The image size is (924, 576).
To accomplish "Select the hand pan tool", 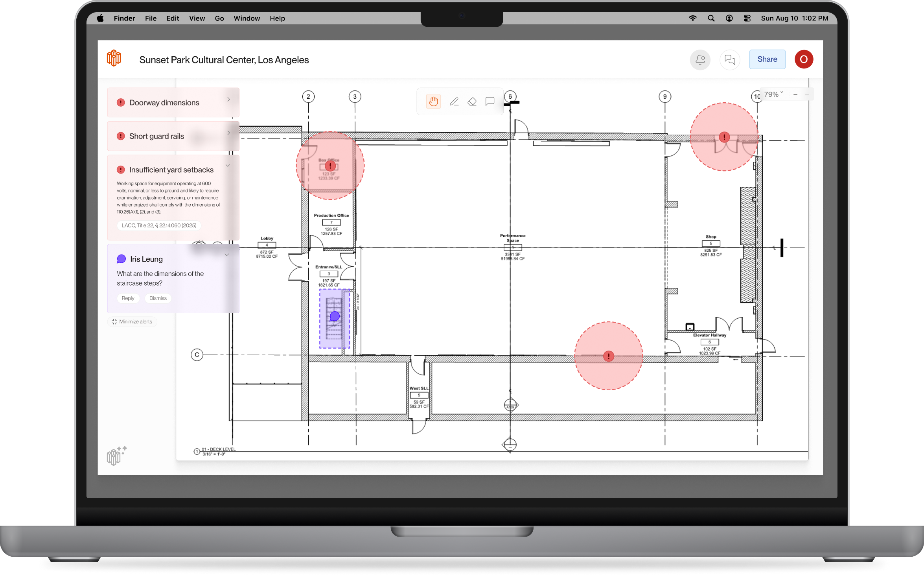I will click(433, 102).
